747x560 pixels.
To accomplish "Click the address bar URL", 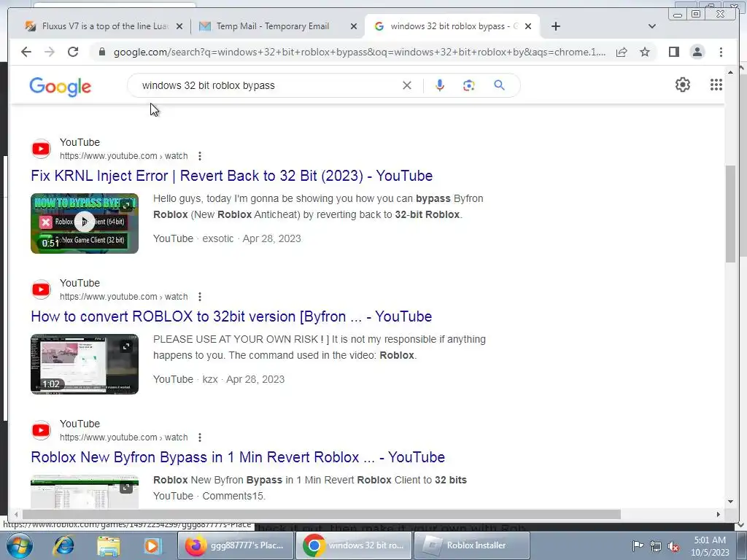I will tap(360, 52).
